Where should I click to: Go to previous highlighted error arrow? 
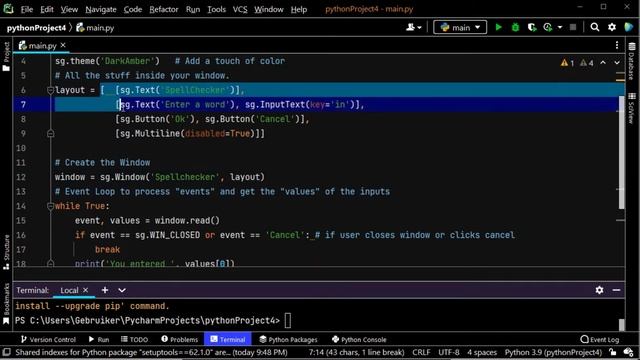(x=603, y=63)
